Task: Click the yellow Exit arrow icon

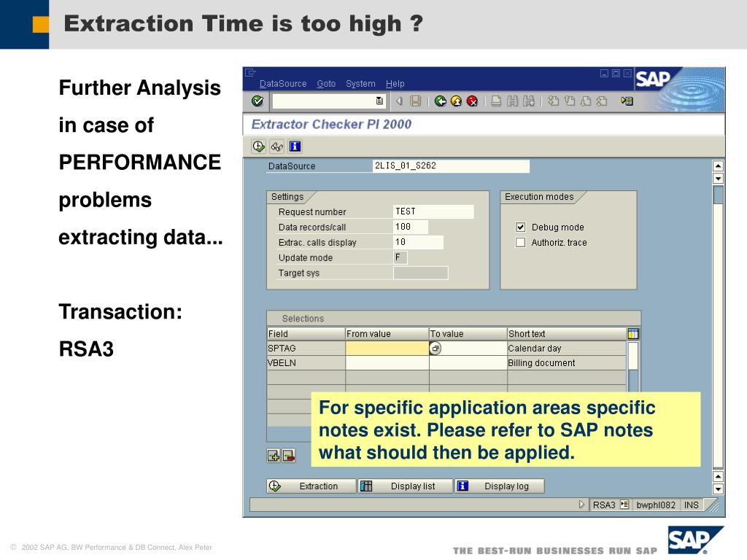Action: [457, 101]
